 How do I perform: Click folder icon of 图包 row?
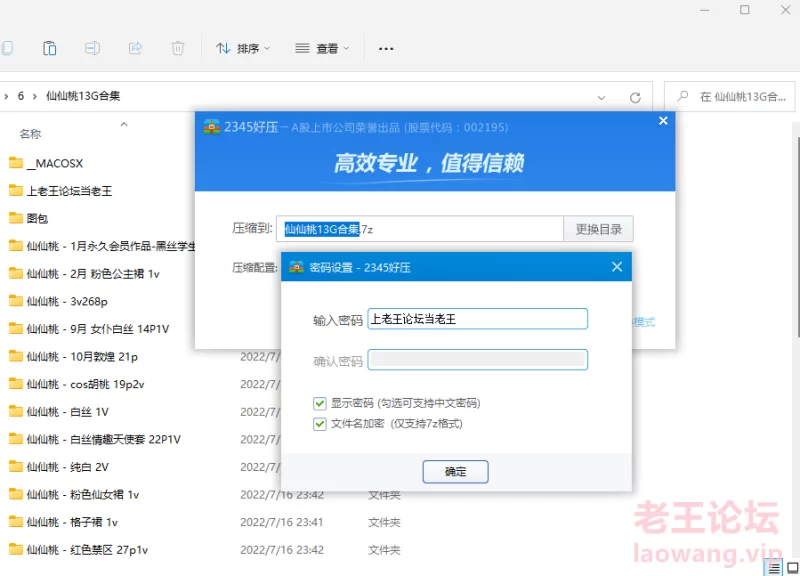(x=16, y=218)
